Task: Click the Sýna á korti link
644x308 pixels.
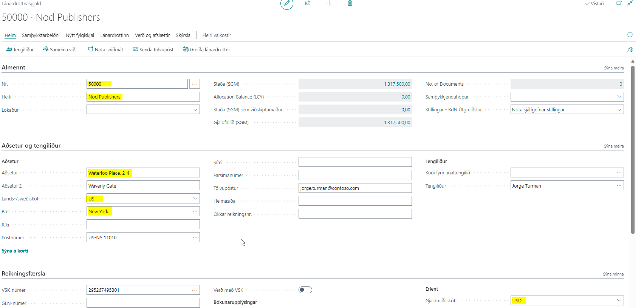Action: tap(15, 251)
